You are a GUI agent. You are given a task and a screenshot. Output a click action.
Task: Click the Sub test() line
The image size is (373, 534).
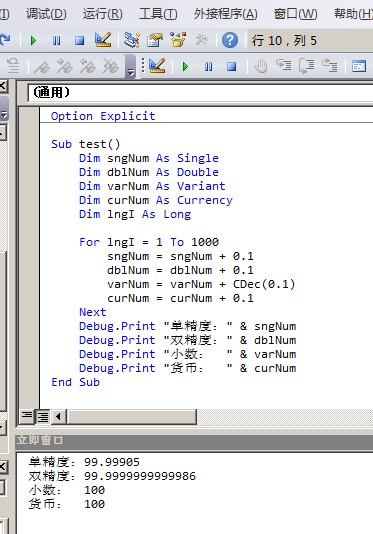[86, 144]
